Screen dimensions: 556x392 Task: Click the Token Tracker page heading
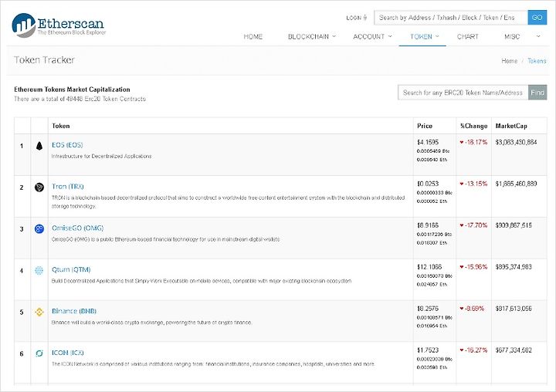coord(44,60)
